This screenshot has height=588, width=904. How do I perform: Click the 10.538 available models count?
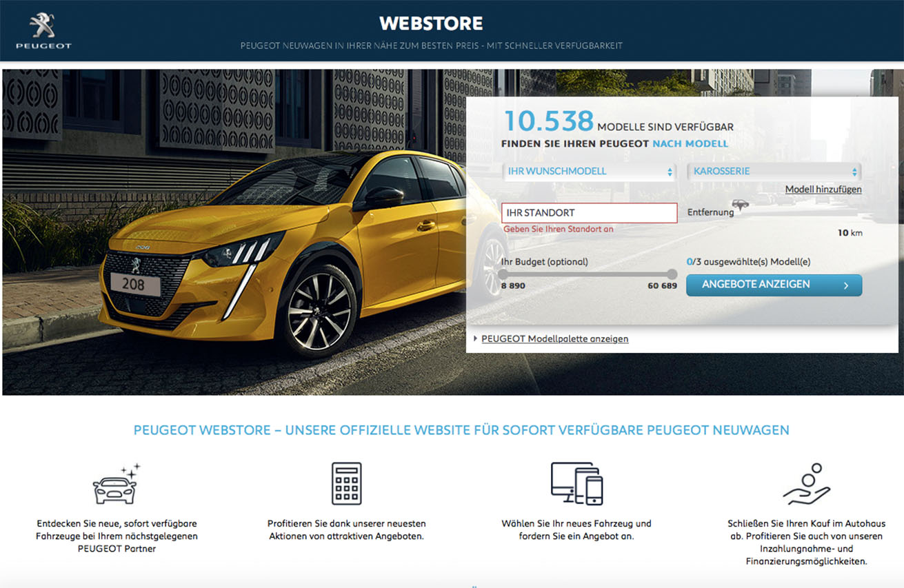tap(549, 121)
